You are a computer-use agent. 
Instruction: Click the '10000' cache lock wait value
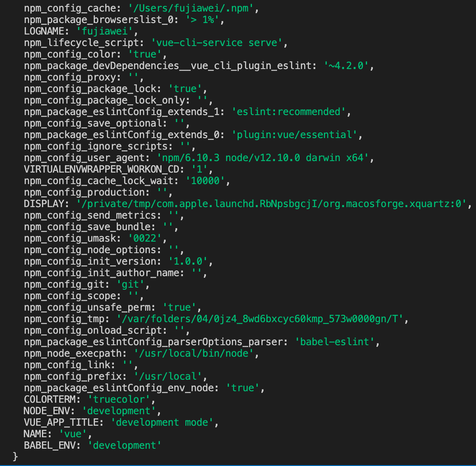click(x=206, y=181)
